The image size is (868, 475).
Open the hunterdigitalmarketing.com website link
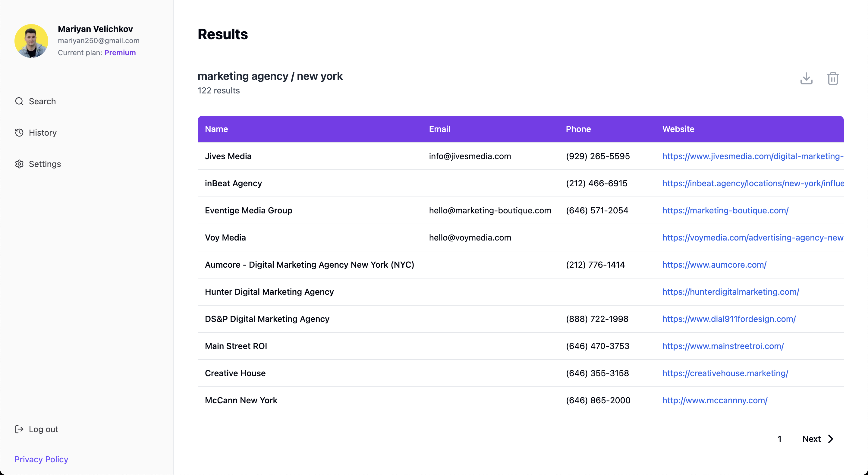pyautogui.click(x=731, y=292)
